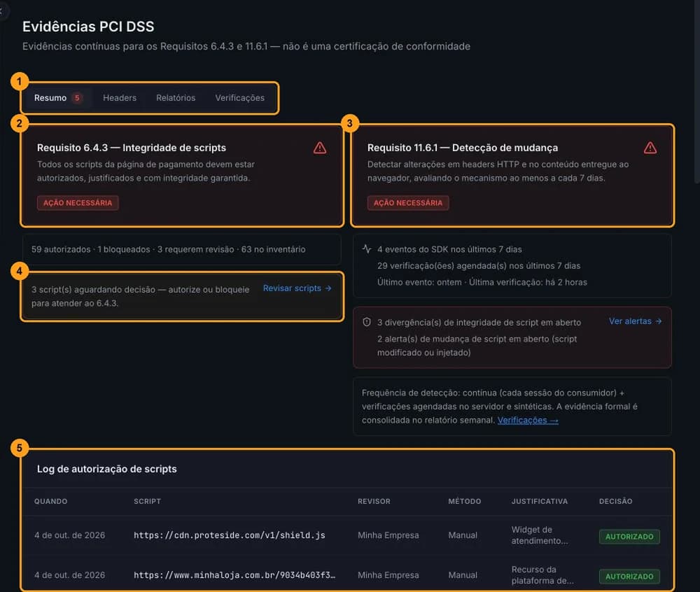Click the '59 autorizados' inventory summary line

click(168, 249)
